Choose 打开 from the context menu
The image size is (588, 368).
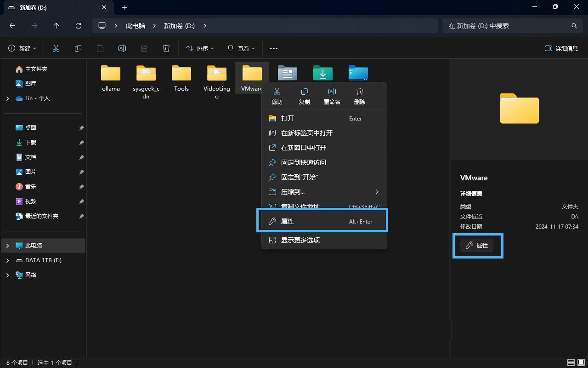(288, 118)
